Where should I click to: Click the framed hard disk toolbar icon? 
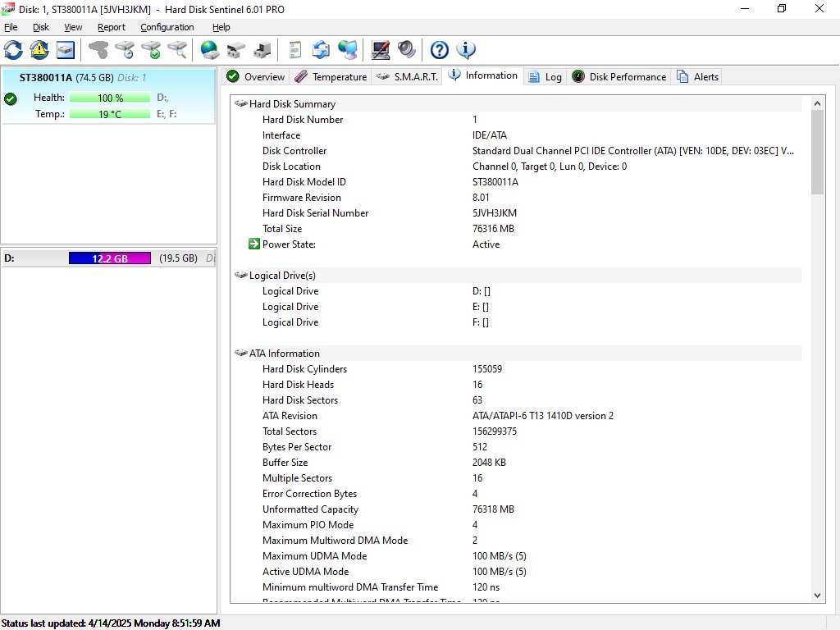pos(66,50)
